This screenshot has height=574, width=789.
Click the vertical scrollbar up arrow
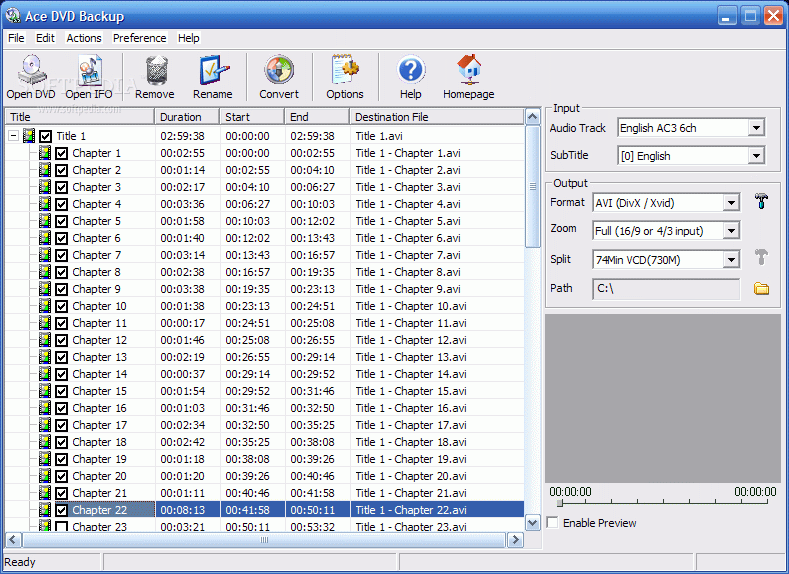[x=532, y=117]
